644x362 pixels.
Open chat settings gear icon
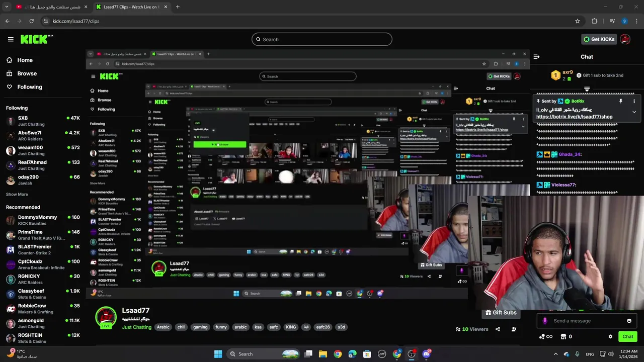point(610,337)
